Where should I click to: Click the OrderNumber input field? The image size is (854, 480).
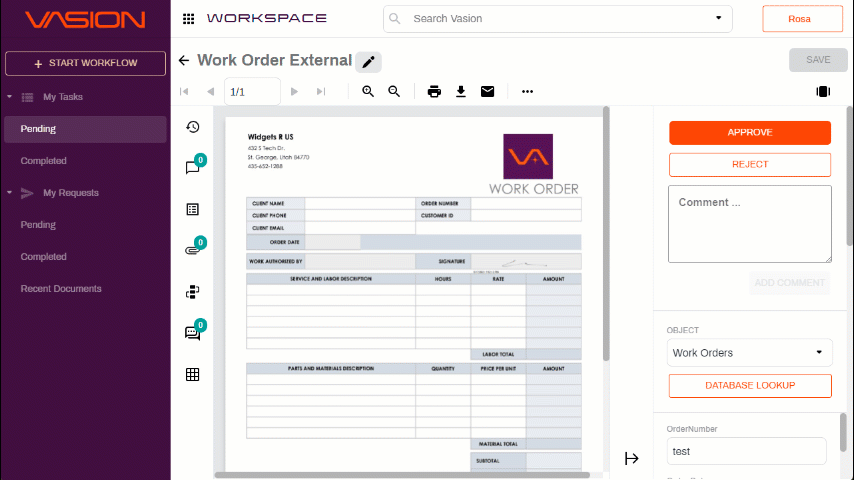[x=746, y=451]
